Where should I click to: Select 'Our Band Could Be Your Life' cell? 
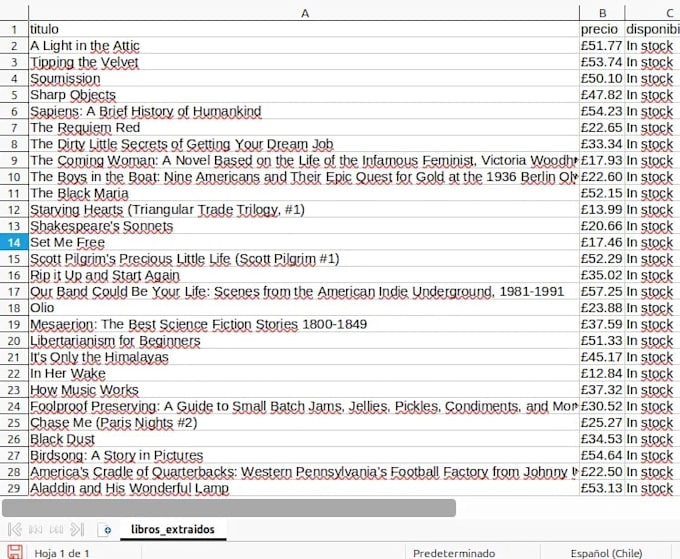[x=304, y=291]
